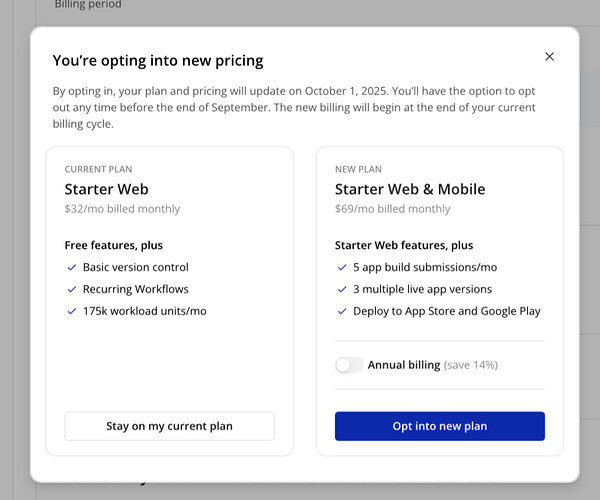Click checkmark beside 175k workload units/mo
600x500 pixels.
tap(72, 312)
